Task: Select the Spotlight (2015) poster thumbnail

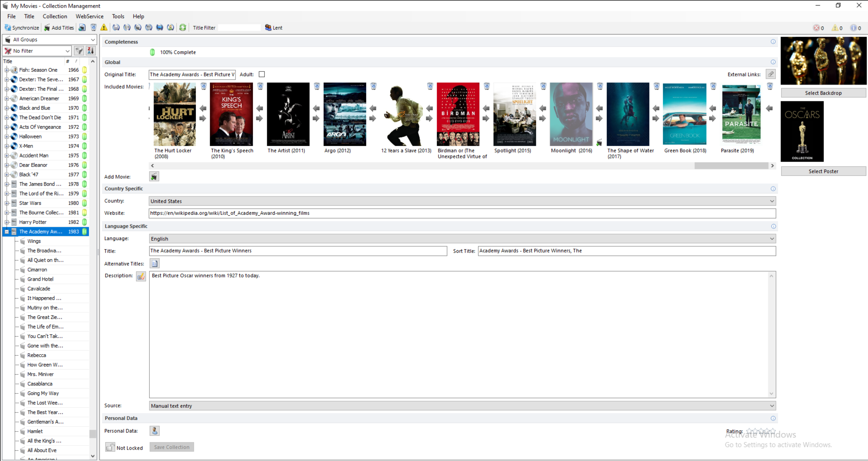Action: pos(515,114)
